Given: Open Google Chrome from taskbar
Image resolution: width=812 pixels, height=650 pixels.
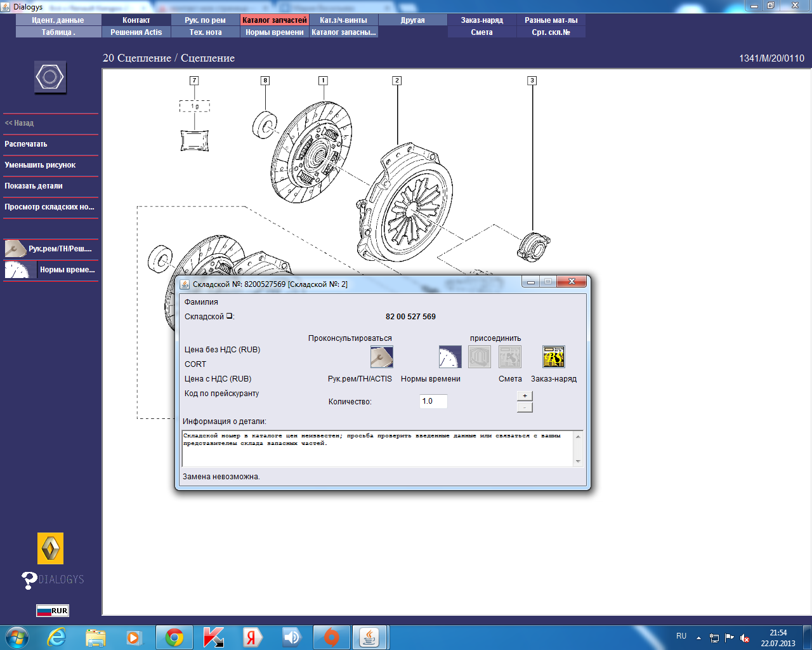Looking at the screenshot, I should [x=174, y=637].
